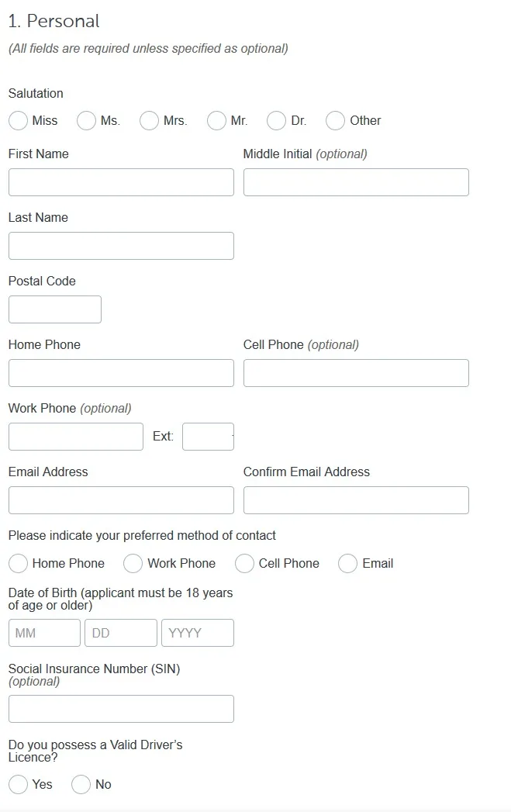Image resolution: width=511 pixels, height=812 pixels.
Task: Focus the Work Phone Ext field
Action: point(208,437)
